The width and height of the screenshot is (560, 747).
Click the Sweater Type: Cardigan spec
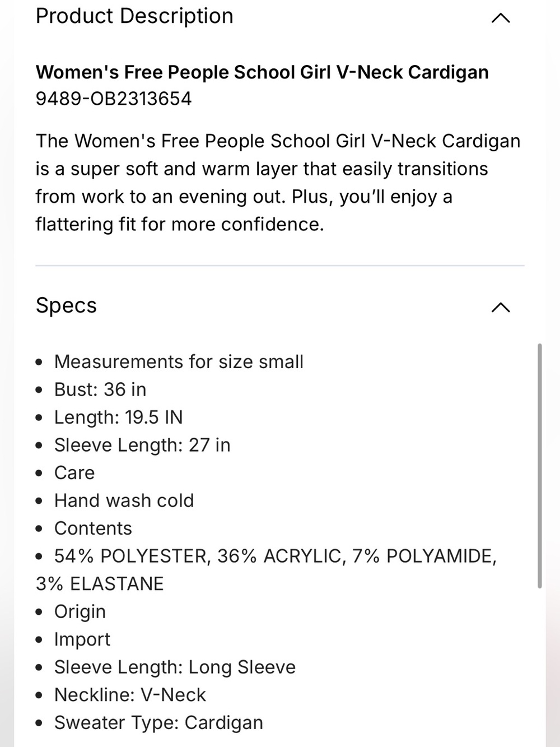pos(158,723)
